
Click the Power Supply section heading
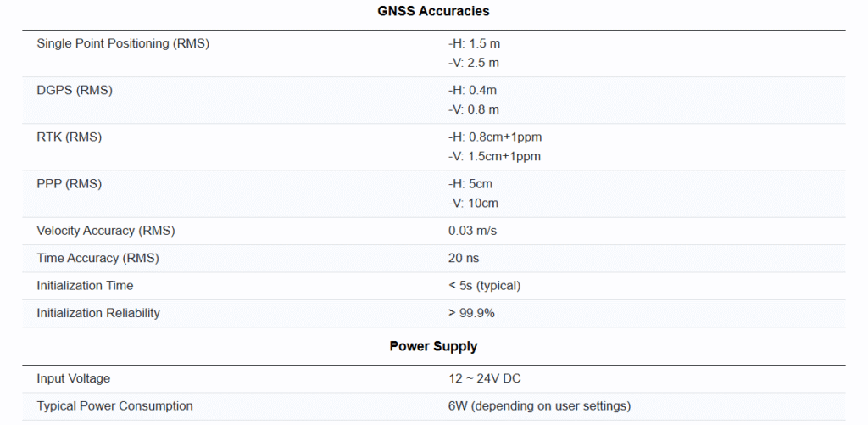pyautogui.click(x=433, y=346)
